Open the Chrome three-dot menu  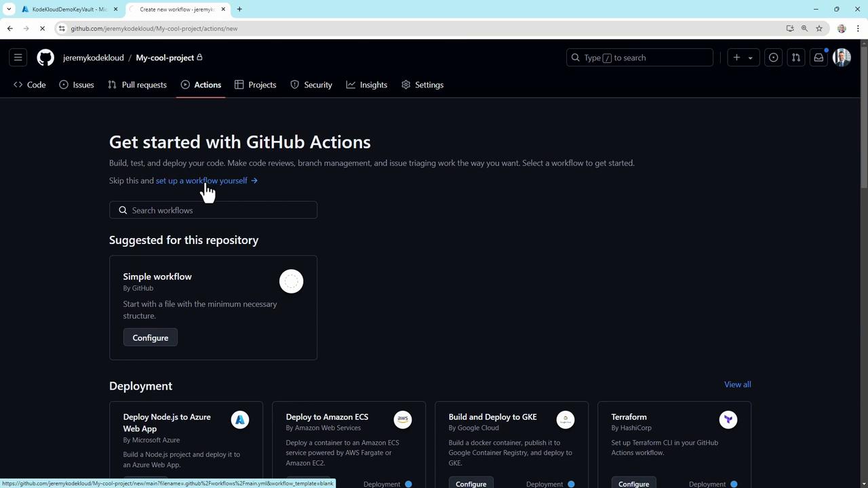point(858,28)
